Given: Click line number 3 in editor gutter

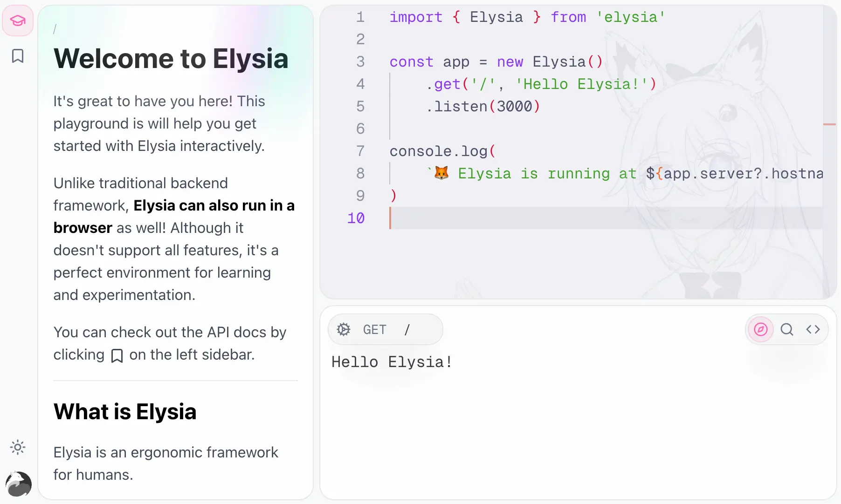Looking at the screenshot, I should tap(360, 61).
